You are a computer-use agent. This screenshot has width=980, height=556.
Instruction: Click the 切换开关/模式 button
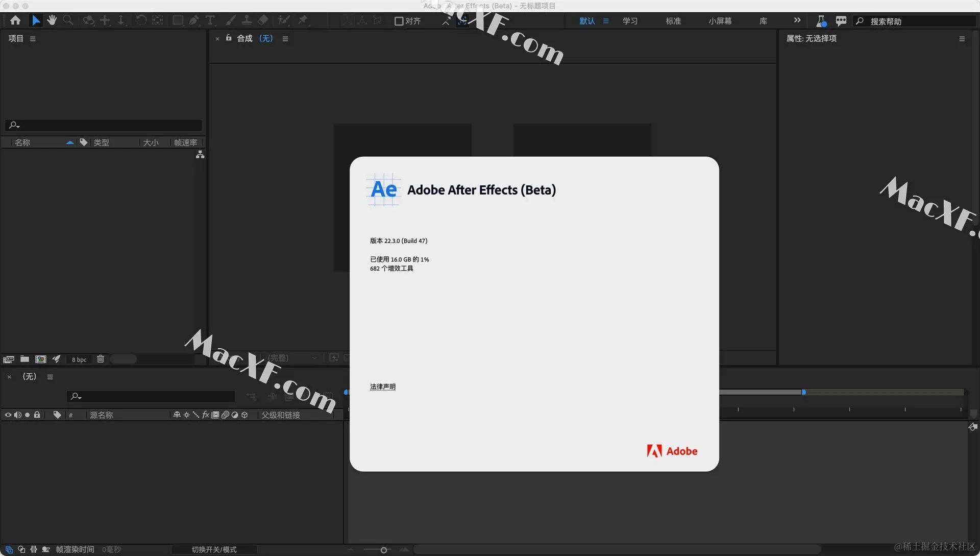tap(214, 550)
